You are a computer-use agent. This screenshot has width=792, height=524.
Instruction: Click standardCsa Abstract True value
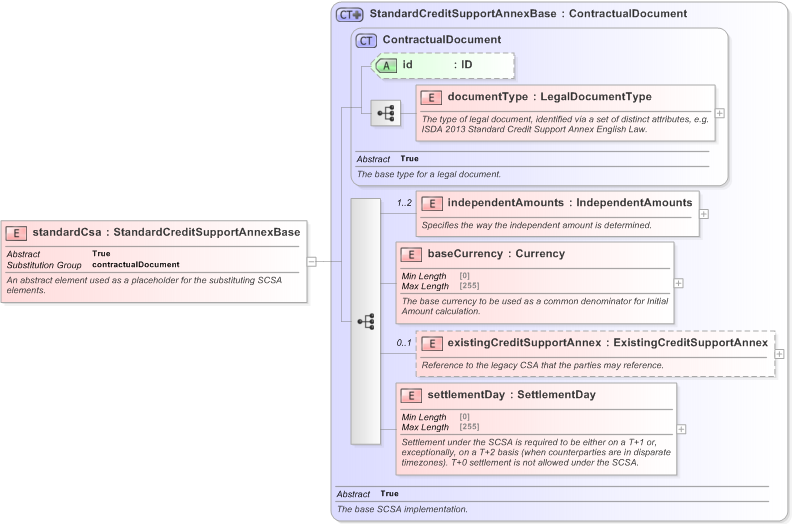(101, 253)
